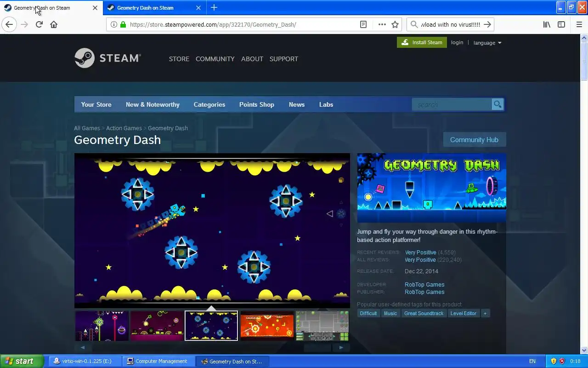Select the orange screenshot thumbnail

[x=267, y=326]
